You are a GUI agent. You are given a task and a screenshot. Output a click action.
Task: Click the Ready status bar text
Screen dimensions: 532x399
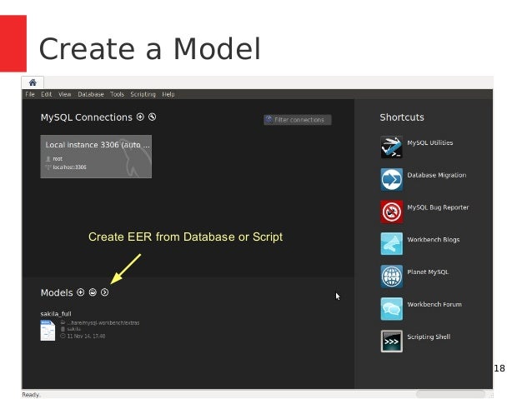click(x=31, y=395)
